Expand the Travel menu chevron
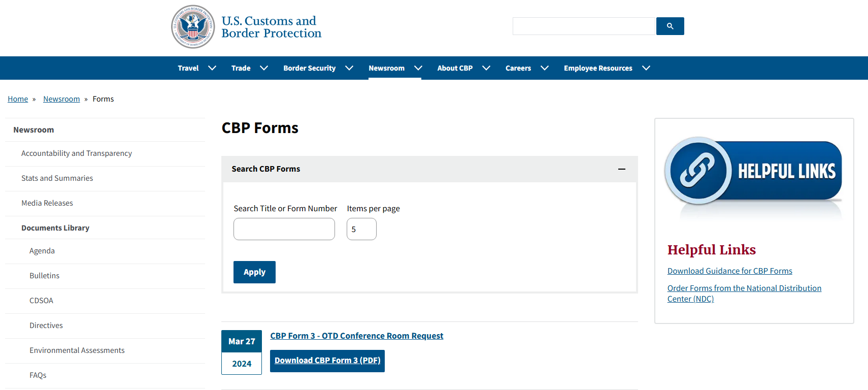Screen dimensions: 868x390 click(212, 68)
